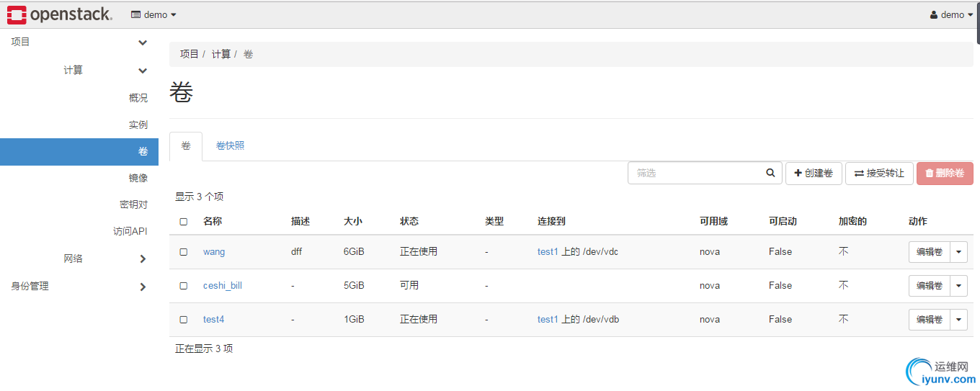This screenshot has height=391, width=980.
Task: Click the 创建卷 button
Action: [814, 174]
